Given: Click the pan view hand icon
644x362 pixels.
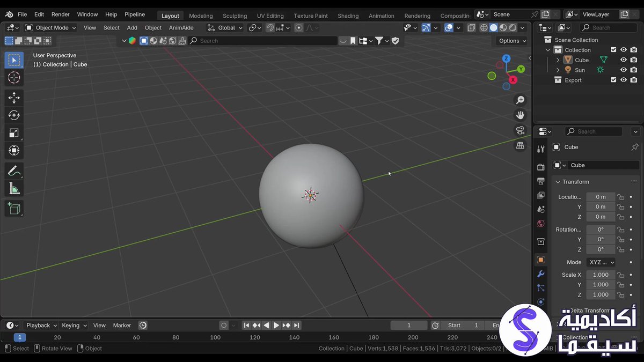Looking at the screenshot, I should coord(520,115).
